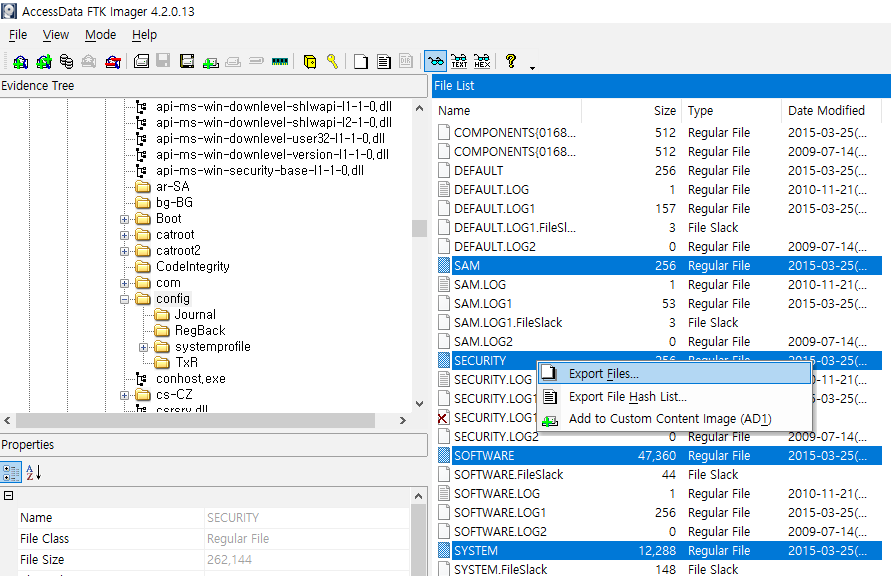Open the toolbar options dropdown arrow

click(532, 68)
